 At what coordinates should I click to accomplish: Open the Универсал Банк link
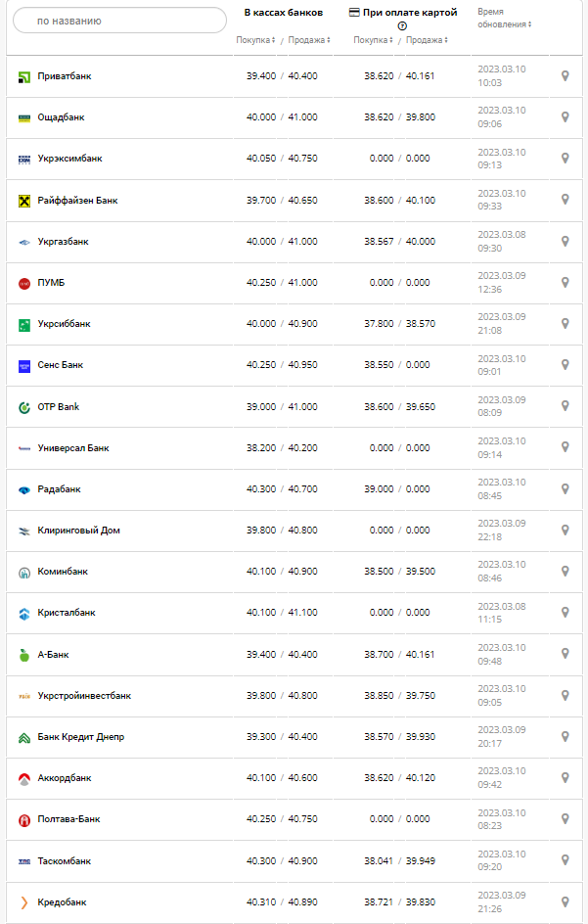tap(73, 448)
